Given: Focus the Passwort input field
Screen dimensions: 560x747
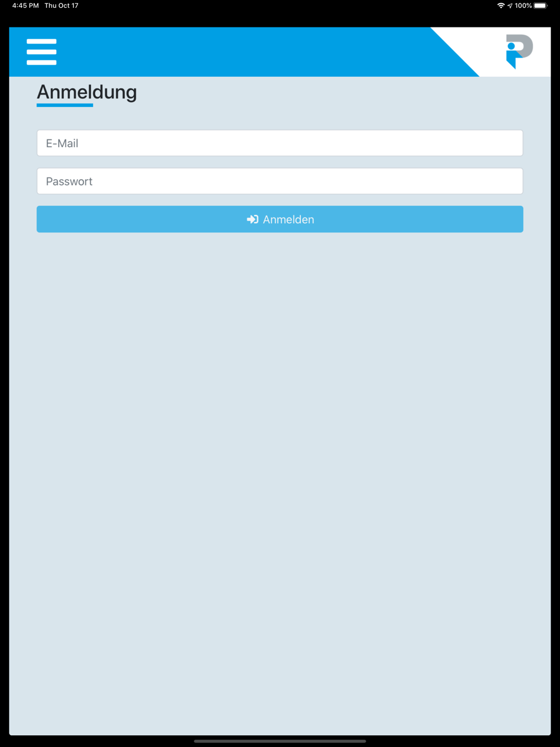Looking at the screenshot, I should (x=280, y=181).
